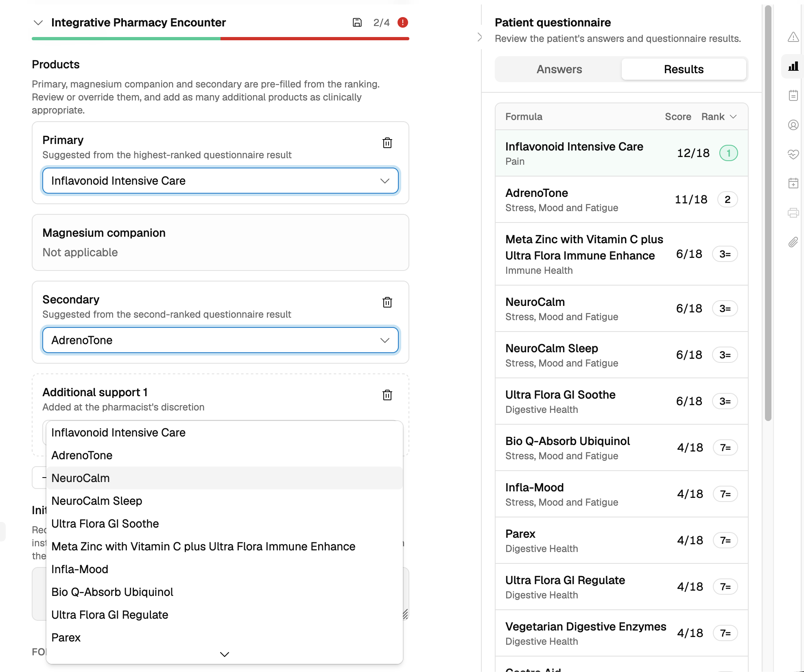Image resolution: width=804 pixels, height=672 pixels.
Task: Open the bar chart results sidebar icon
Action: click(x=793, y=66)
